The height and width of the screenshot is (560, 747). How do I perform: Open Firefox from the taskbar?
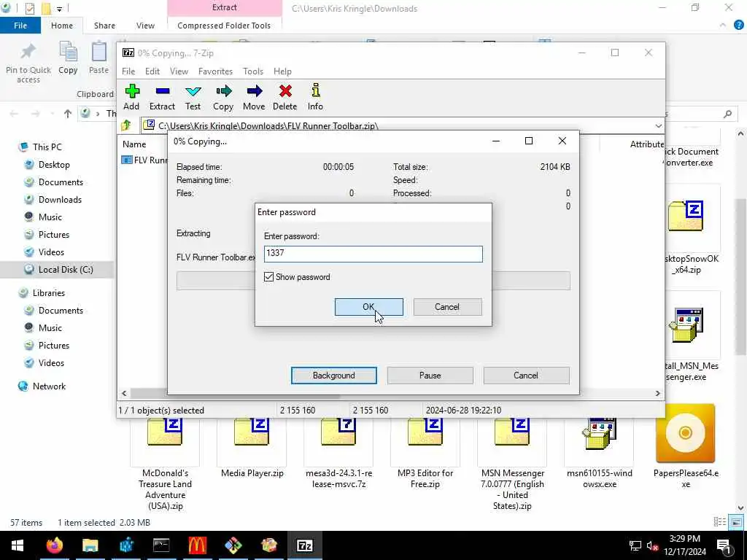click(x=54, y=545)
